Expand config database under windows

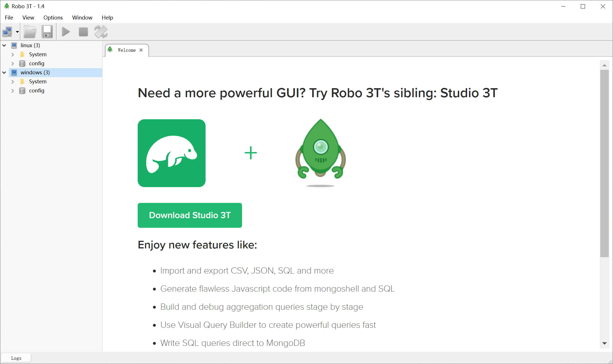13,90
